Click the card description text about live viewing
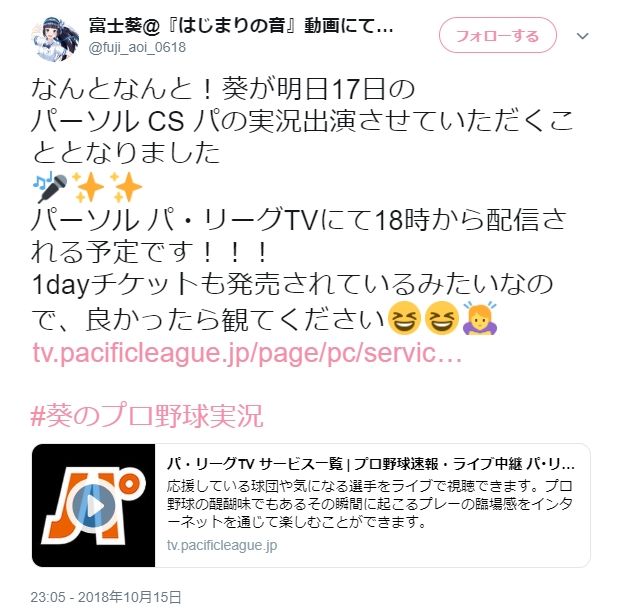This screenshot has height=610, width=618. click(370, 504)
